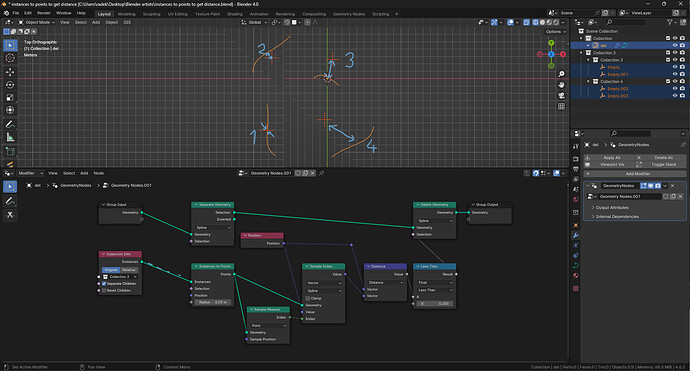The width and height of the screenshot is (690, 371).
Task: Open the Modifiers wrench properties tab
Action: pyautogui.click(x=576, y=235)
